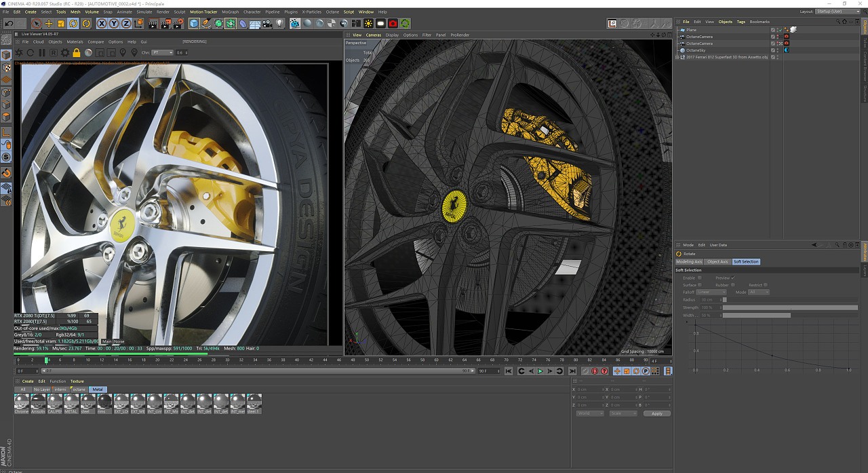Toggle the Preview checkbox

(x=733, y=278)
